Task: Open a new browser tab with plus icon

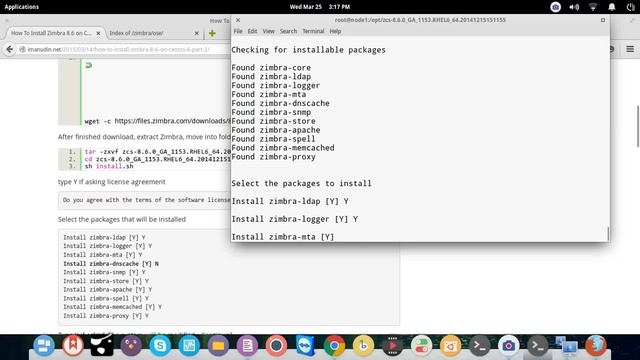Action: 212,33
